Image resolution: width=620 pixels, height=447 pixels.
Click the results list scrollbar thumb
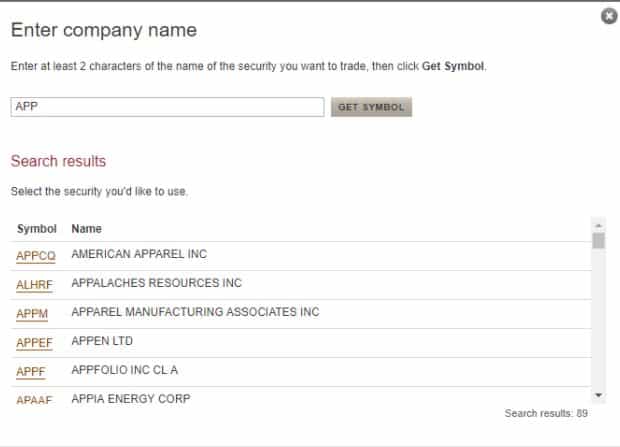599,241
